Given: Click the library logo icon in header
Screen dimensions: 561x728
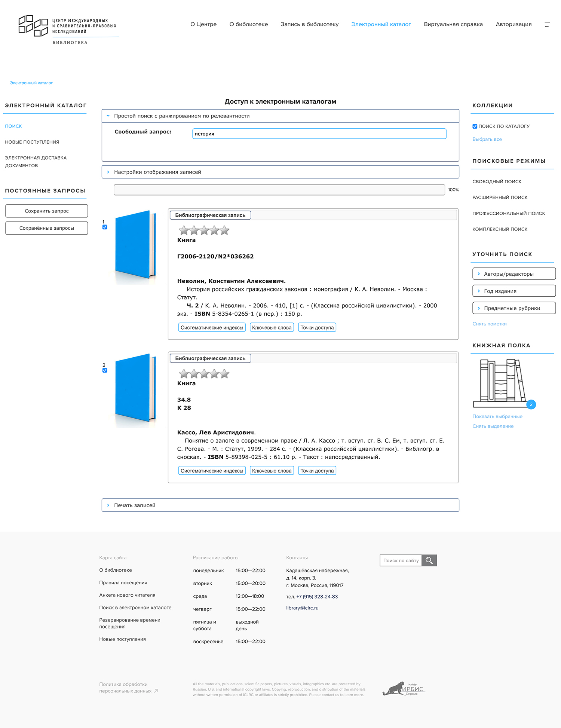Looking at the screenshot, I should pyautogui.click(x=33, y=26).
